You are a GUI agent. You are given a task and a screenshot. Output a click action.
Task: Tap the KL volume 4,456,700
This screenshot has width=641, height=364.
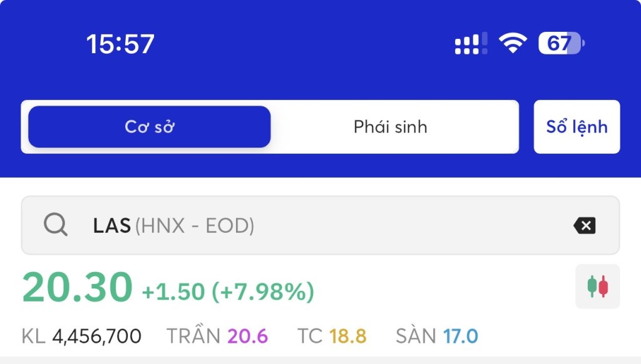[97, 336]
